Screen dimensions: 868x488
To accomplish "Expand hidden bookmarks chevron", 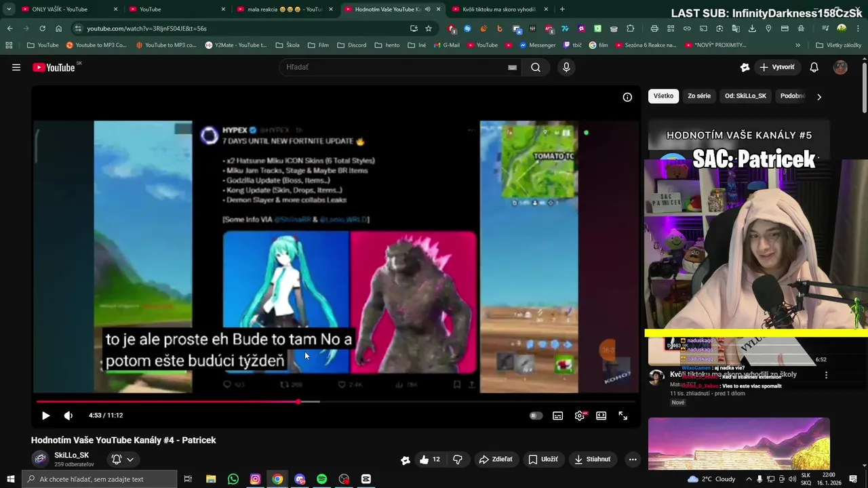I will click(797, 45).
